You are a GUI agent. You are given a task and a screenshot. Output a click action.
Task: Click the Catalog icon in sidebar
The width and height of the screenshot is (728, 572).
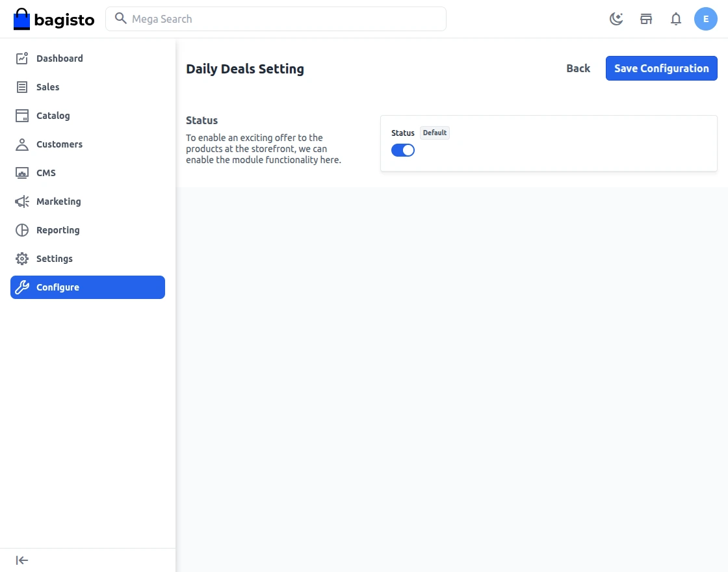pos(22,116)
